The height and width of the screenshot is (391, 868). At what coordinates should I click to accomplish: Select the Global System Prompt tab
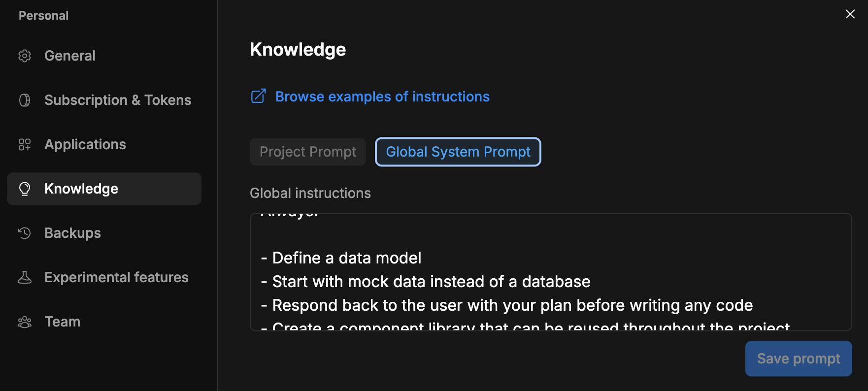coord(458,152)
